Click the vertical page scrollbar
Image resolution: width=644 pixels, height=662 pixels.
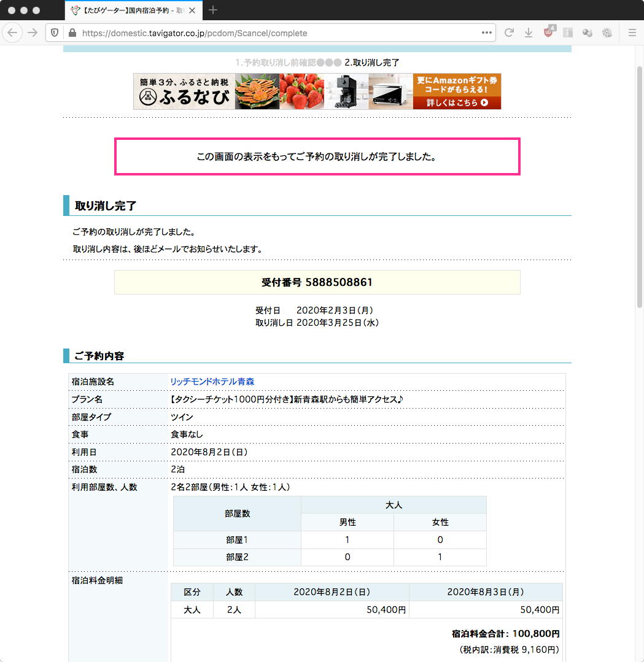[639, 186]
